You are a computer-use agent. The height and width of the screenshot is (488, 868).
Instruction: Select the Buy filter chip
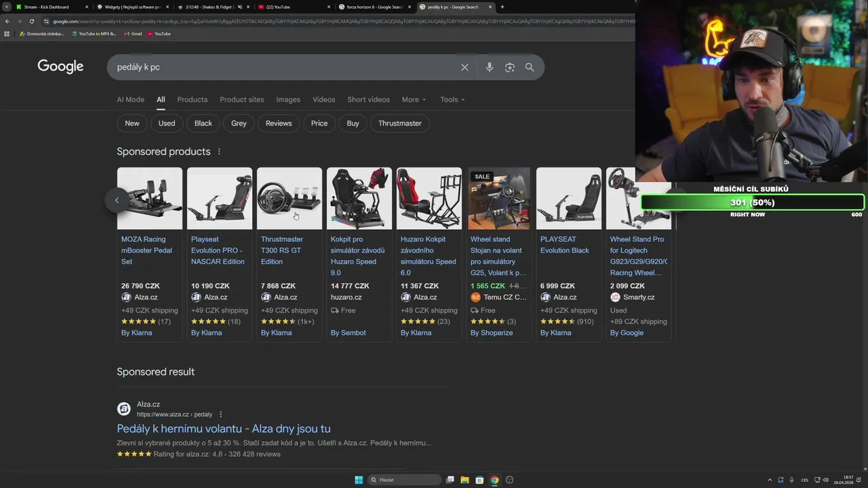click(353, 123)
